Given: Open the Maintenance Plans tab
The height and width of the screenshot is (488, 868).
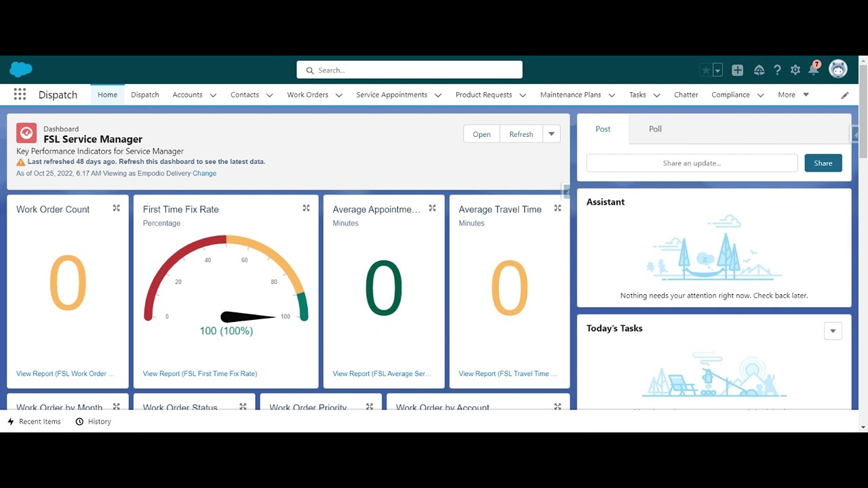Looking at the screenshot, I should tap(570, 95).
